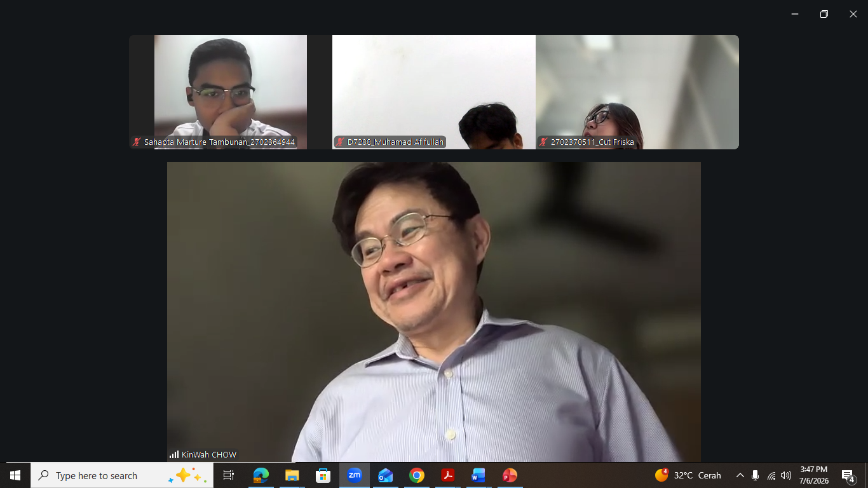The height and width of the screenshot is (488, 868).
Task: Open the notification center icon
Action: [x=848, y=475]
